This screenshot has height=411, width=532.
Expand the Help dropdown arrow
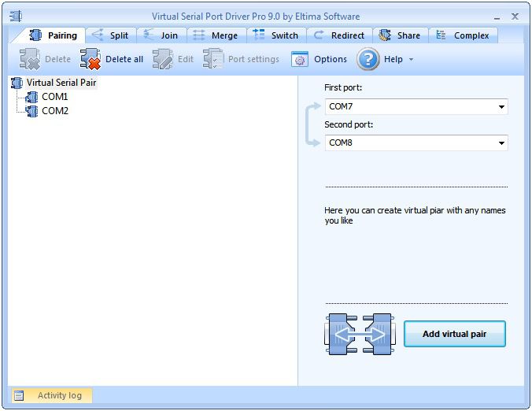point(412,59)
